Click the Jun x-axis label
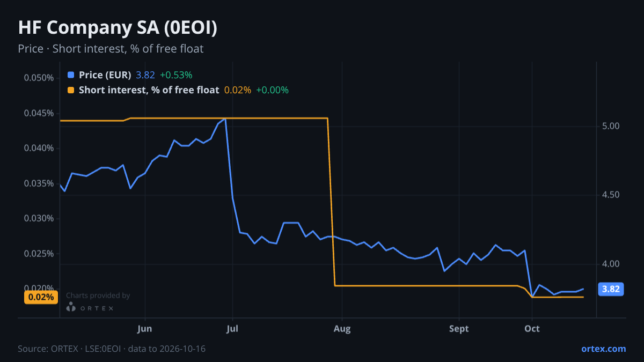 (x=145, y=329)
